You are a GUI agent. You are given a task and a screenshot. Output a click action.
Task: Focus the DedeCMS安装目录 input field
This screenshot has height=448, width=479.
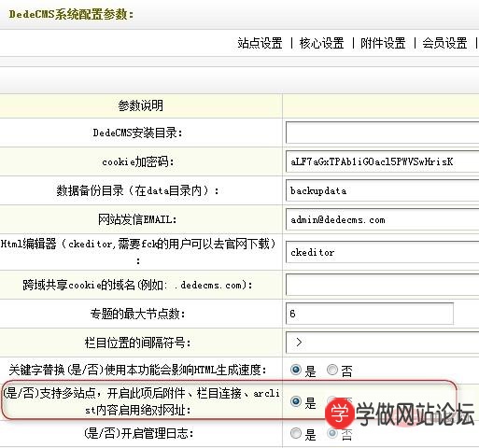[382, 133]
